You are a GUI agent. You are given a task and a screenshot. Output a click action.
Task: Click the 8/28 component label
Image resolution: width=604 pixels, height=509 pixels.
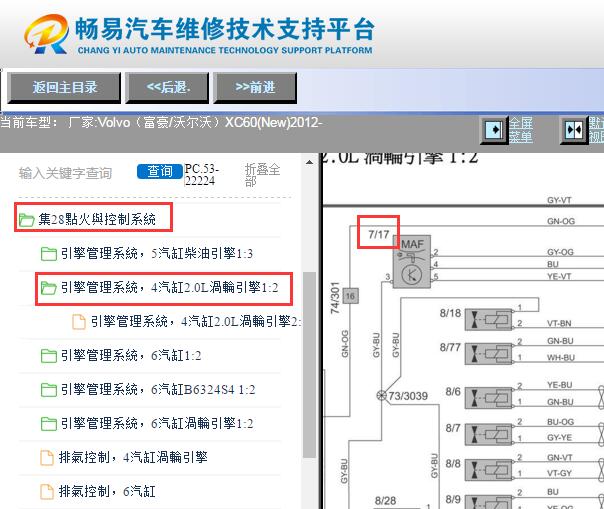coord(385,501)
